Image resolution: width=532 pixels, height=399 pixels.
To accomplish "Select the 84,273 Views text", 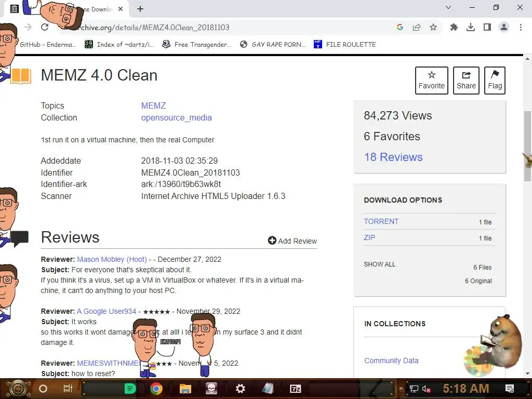I will pos(397,115).
